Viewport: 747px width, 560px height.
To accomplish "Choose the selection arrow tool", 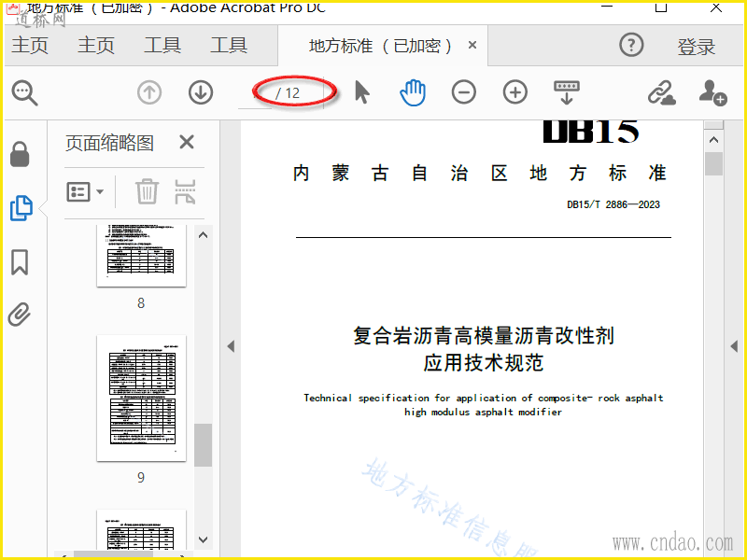I will click(x=362, y=91).
